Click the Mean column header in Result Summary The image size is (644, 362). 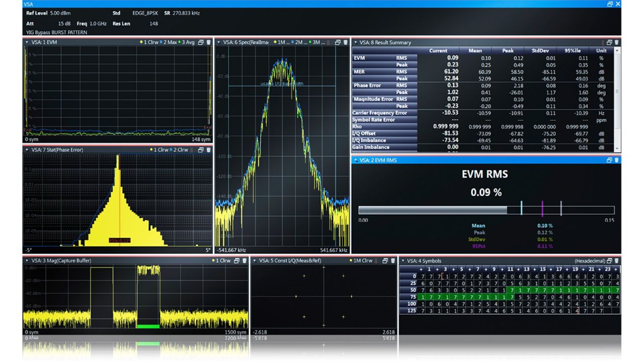coord(475,50)
